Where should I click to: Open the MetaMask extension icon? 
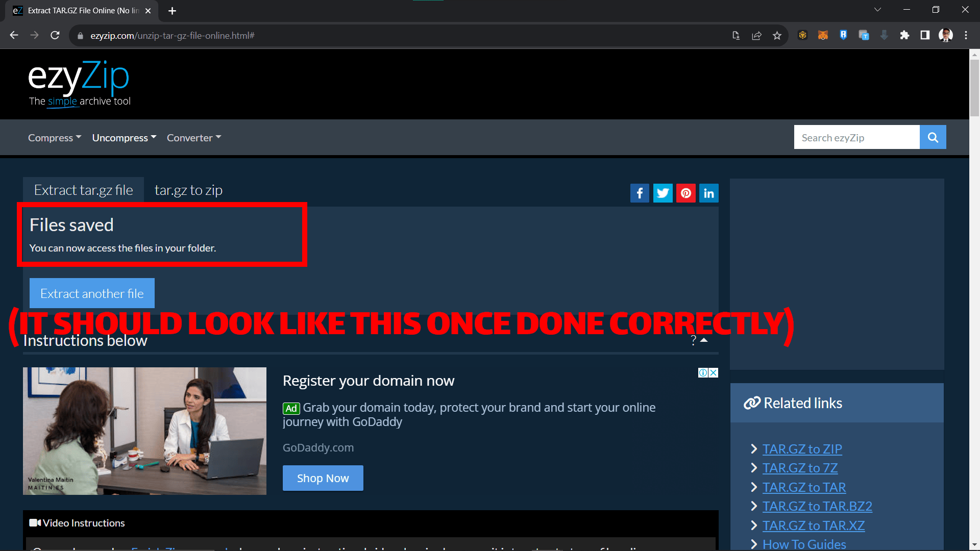(823, 35)
